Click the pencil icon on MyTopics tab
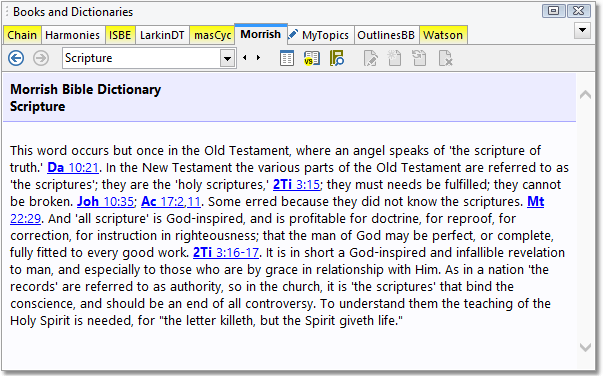 coord(293,34)
